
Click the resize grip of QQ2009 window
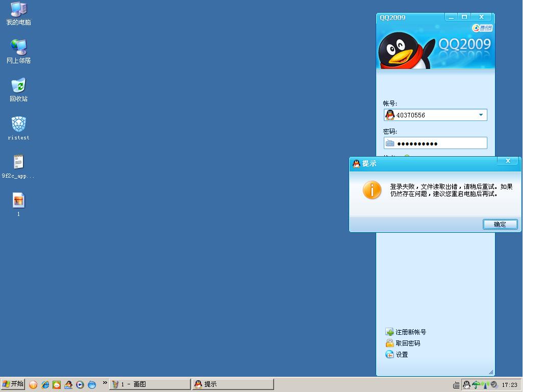click(491, 372)
